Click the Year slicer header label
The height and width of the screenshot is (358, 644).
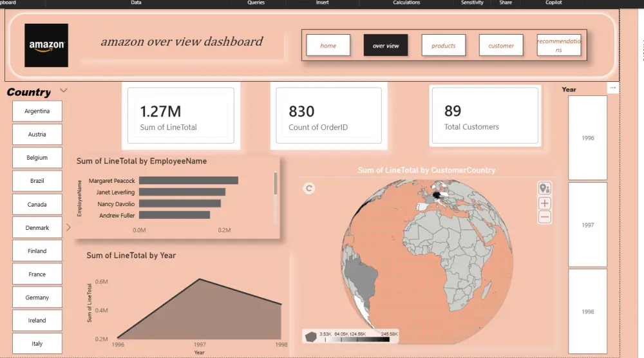pos(569,89)
